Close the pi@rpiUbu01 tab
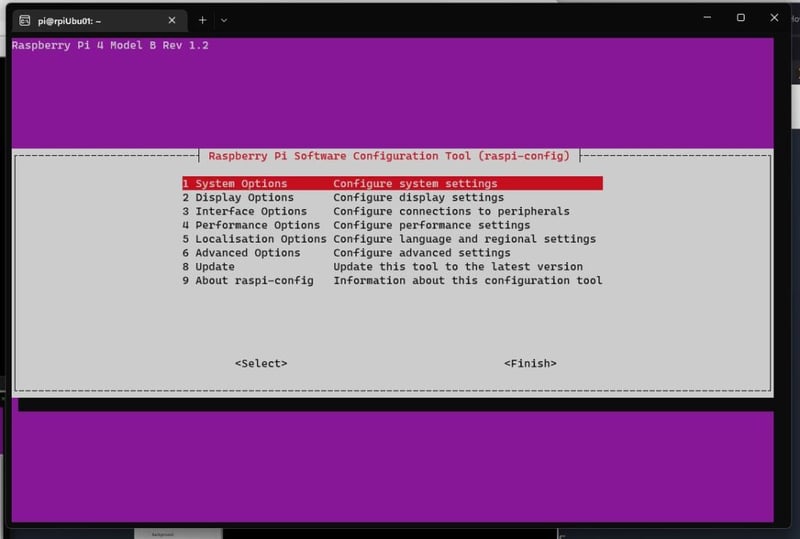 [x=172, y=20]
